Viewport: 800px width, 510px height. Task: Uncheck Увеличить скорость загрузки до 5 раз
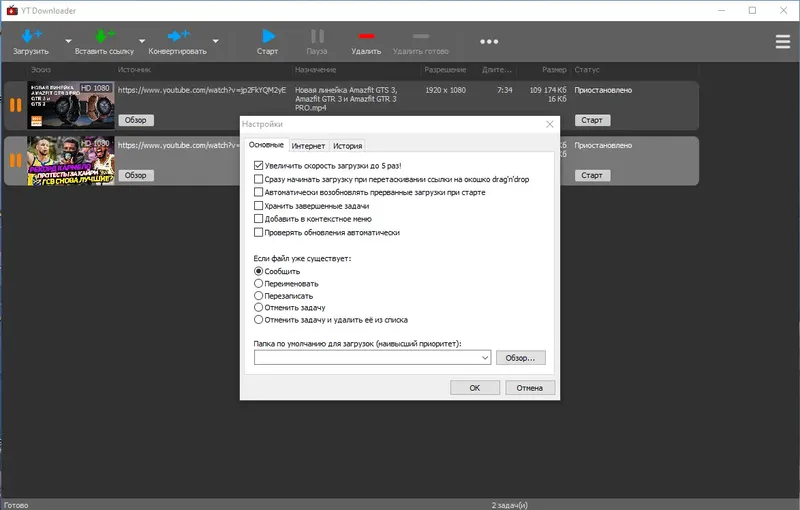tap(258, 165)
